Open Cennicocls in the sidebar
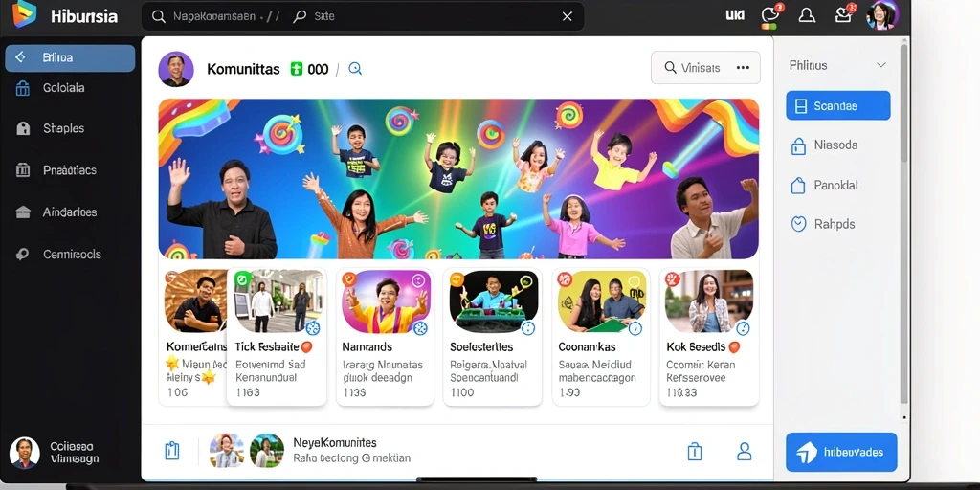The height and width of the screenshot is (490, 980). pos(70,255)
